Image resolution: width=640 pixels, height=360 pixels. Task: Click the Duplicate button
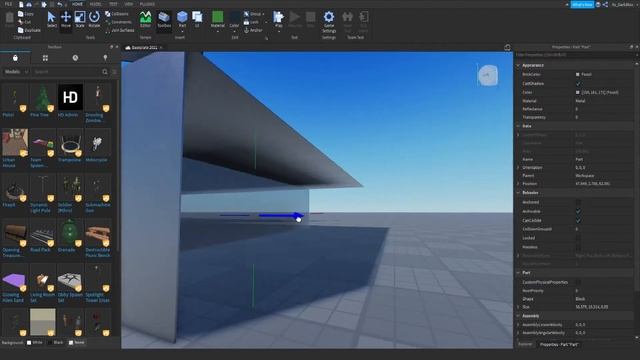tap(29, 30)
